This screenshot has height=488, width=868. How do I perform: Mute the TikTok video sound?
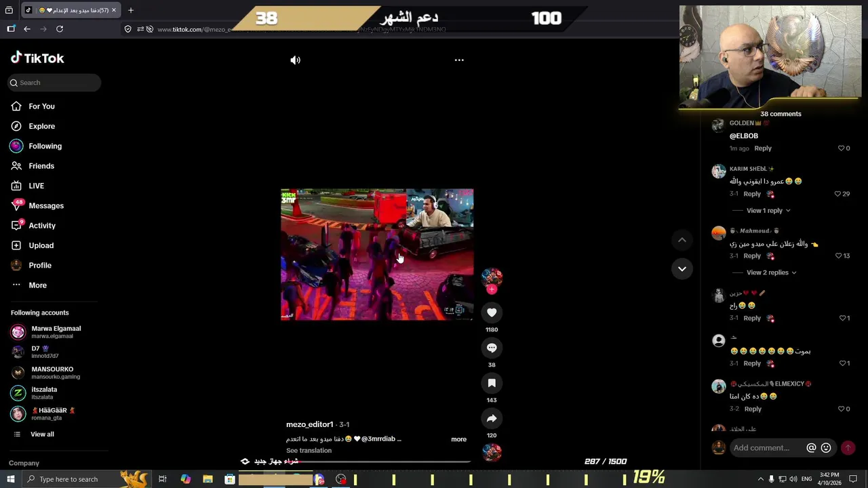click(295, 60)
